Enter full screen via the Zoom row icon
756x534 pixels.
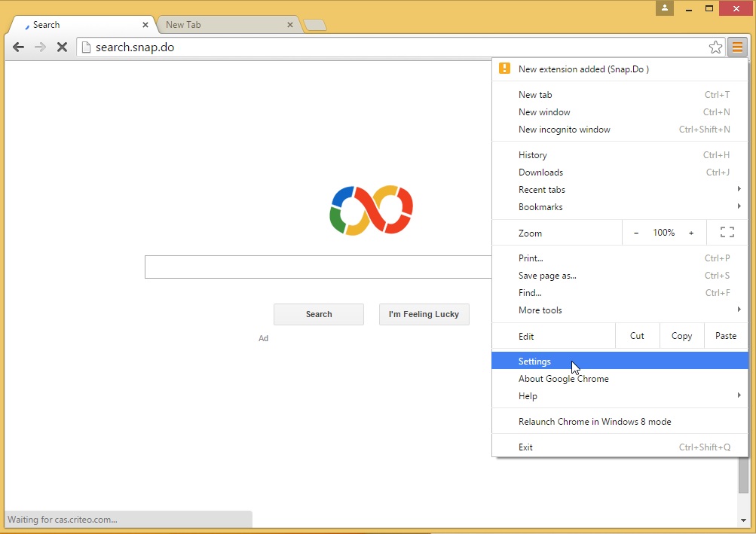[726, 233]
